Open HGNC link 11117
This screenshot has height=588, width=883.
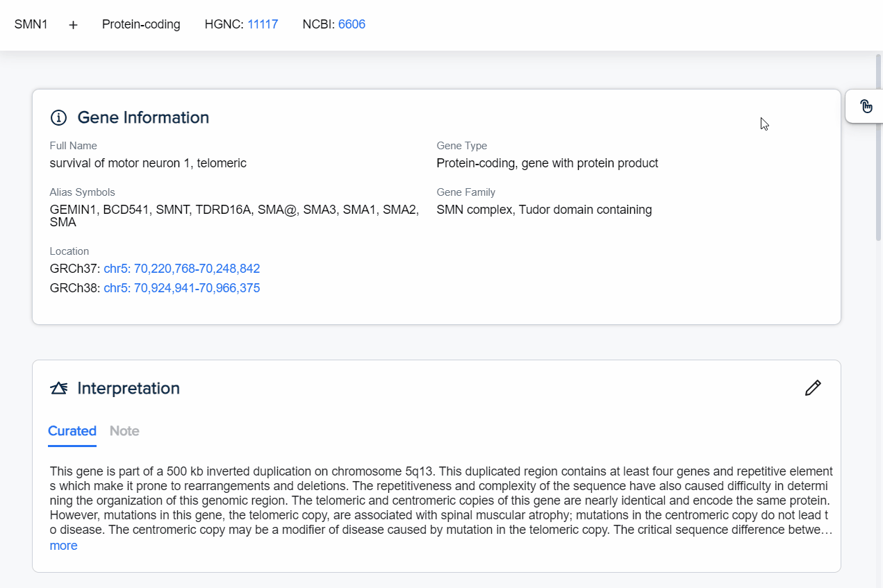pyautogui.click(x=263, y=24)
